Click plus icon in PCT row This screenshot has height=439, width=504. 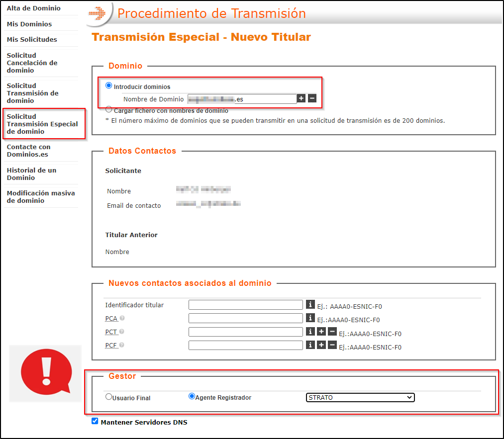(321, 331)
